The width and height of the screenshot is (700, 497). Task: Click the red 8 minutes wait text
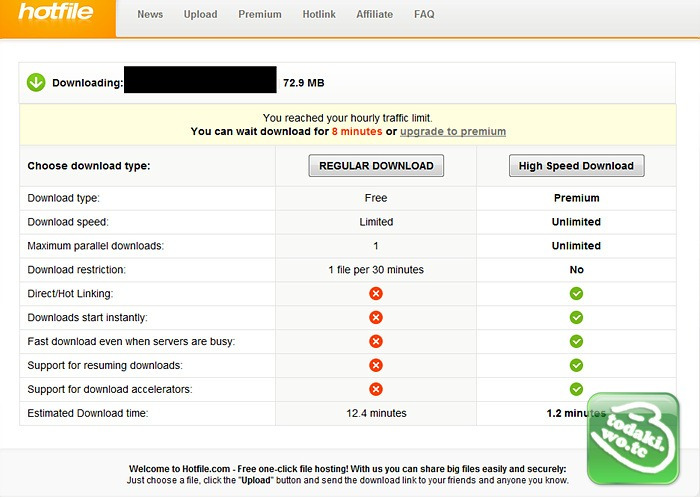pos(357,131)
